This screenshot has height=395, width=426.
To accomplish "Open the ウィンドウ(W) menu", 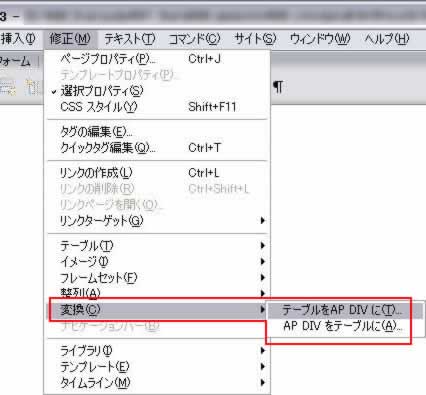I will coord(320,39).
